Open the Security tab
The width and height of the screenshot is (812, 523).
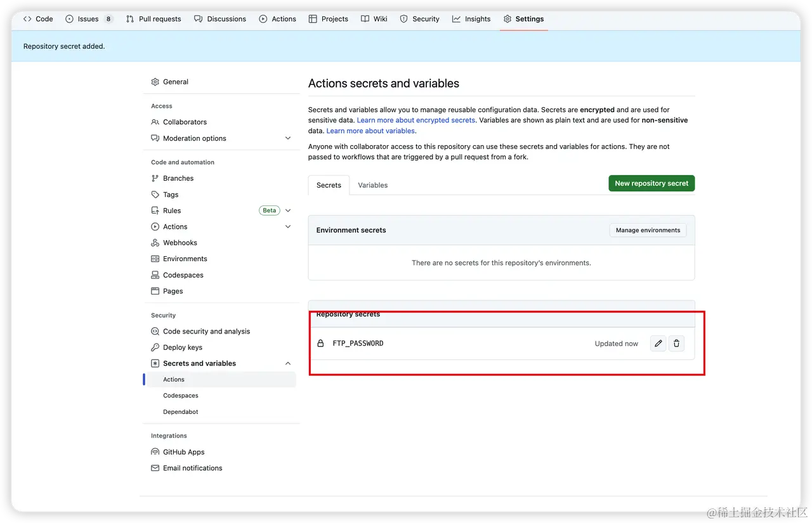(x=419, y=19)
